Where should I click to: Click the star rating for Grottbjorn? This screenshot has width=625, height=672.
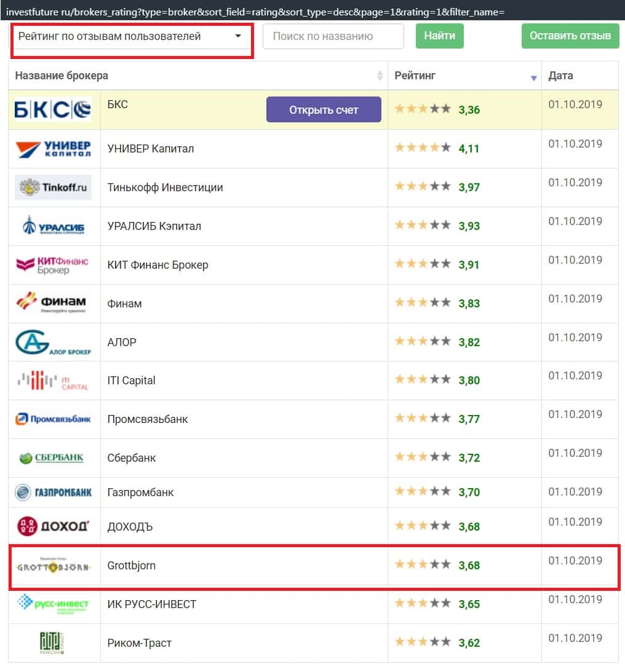(423, 564)
